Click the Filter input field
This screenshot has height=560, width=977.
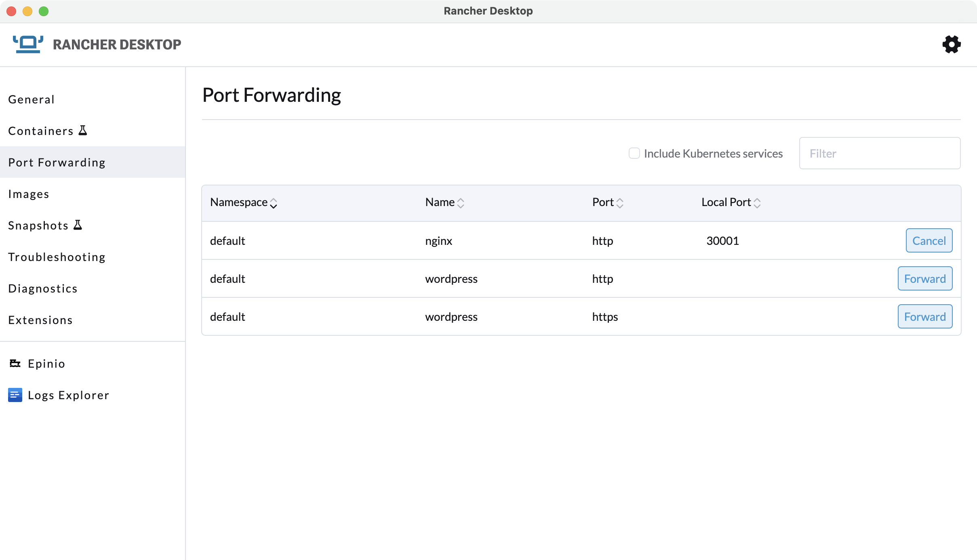pos(879,154)
